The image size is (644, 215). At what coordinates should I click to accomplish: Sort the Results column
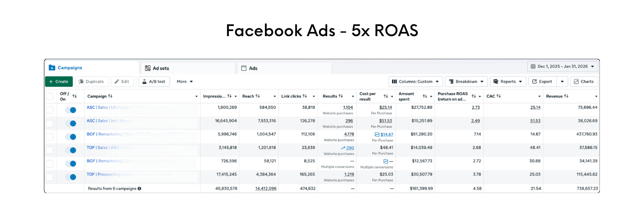point(341,96)
